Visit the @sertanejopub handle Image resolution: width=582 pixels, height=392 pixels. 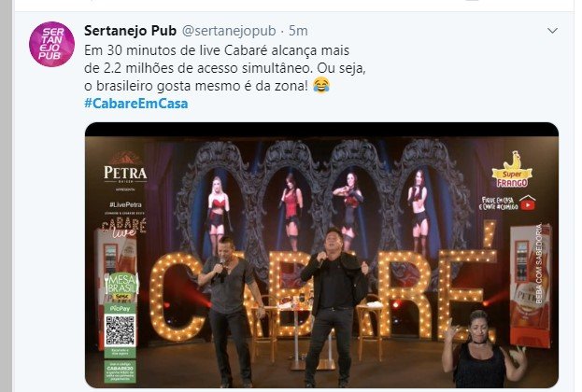pyautogui.click(x=229, y=31)
